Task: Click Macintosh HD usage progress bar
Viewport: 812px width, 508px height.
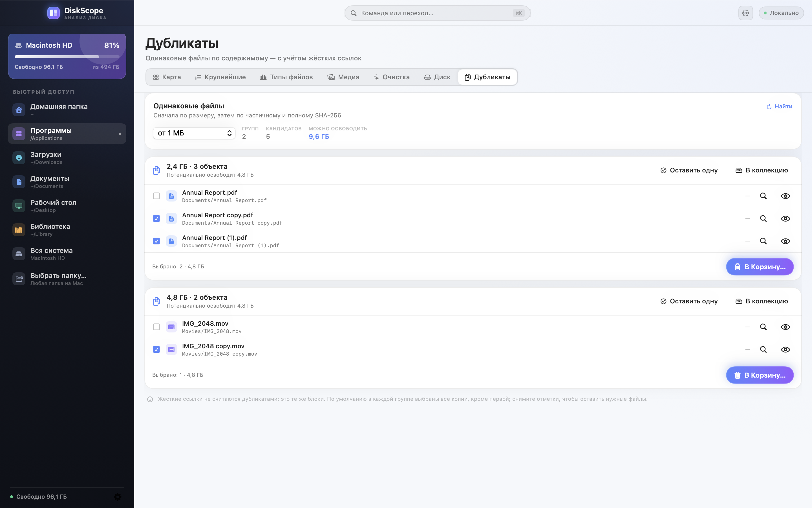Action: click(67, 56)
